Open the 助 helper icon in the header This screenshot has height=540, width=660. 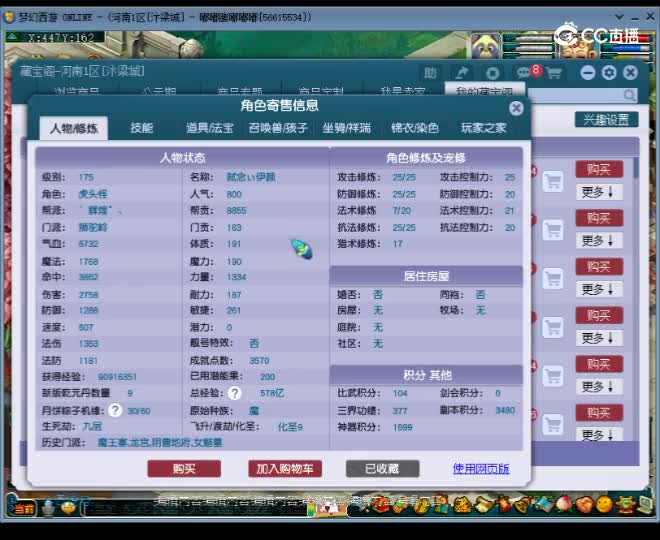430,73
